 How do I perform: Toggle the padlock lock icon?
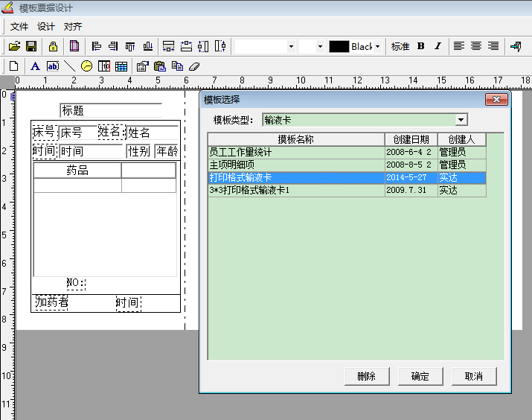[53, 46]
